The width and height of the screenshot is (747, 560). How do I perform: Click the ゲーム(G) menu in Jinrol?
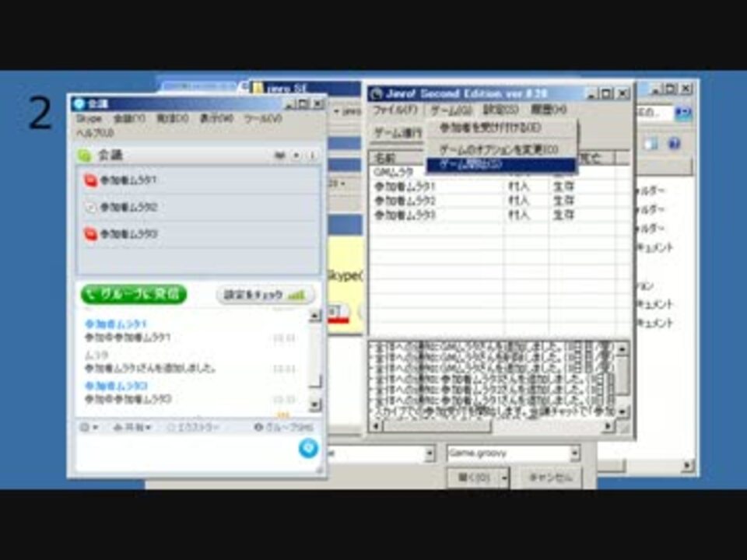(451, 110)
